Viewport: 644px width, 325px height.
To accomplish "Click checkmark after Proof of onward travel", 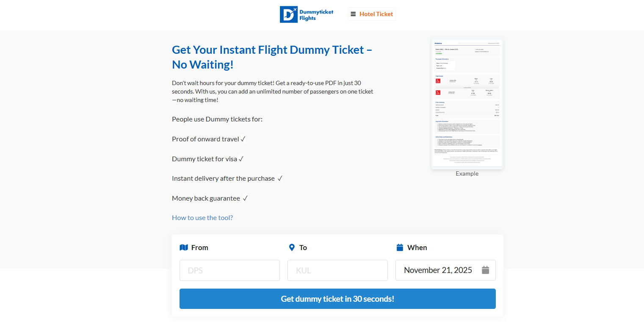I will coord(243,139).
